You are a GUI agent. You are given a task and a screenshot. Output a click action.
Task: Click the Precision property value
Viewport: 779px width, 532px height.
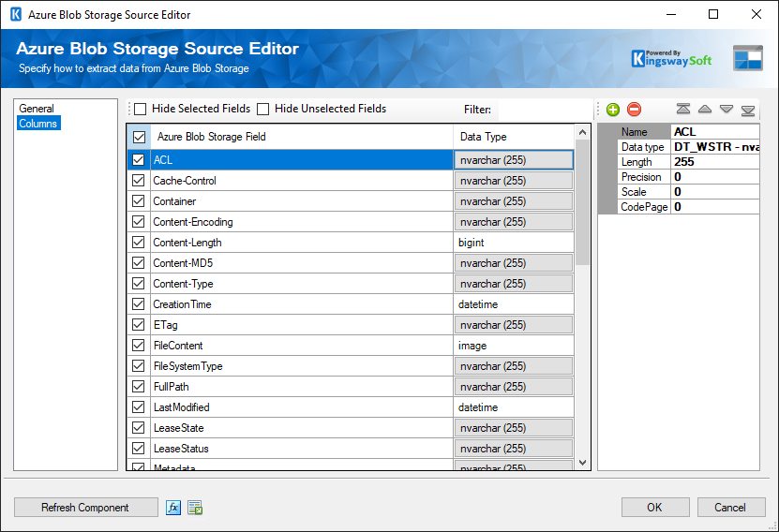point(715,177)
